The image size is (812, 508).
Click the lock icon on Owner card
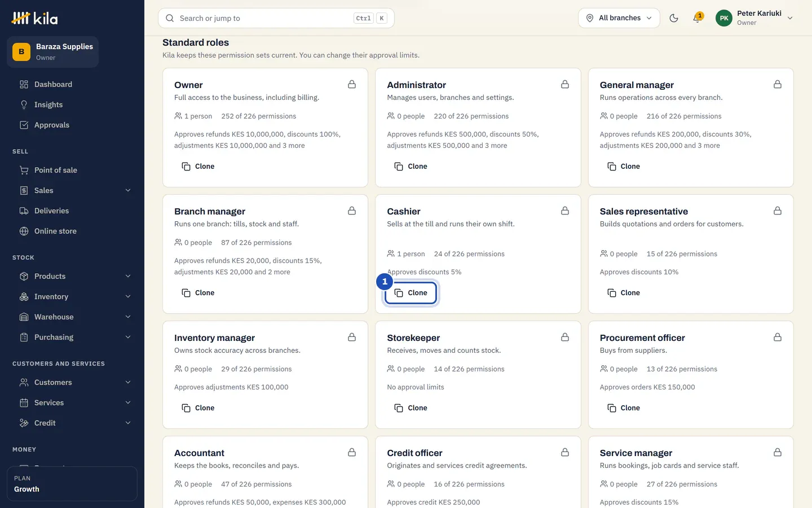click(352, 85)
